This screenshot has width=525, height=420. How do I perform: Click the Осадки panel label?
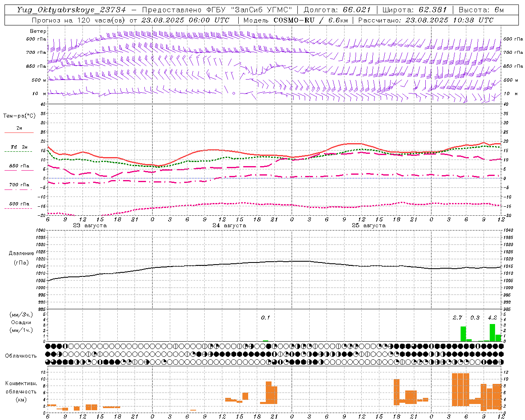[x=21, y=322]
